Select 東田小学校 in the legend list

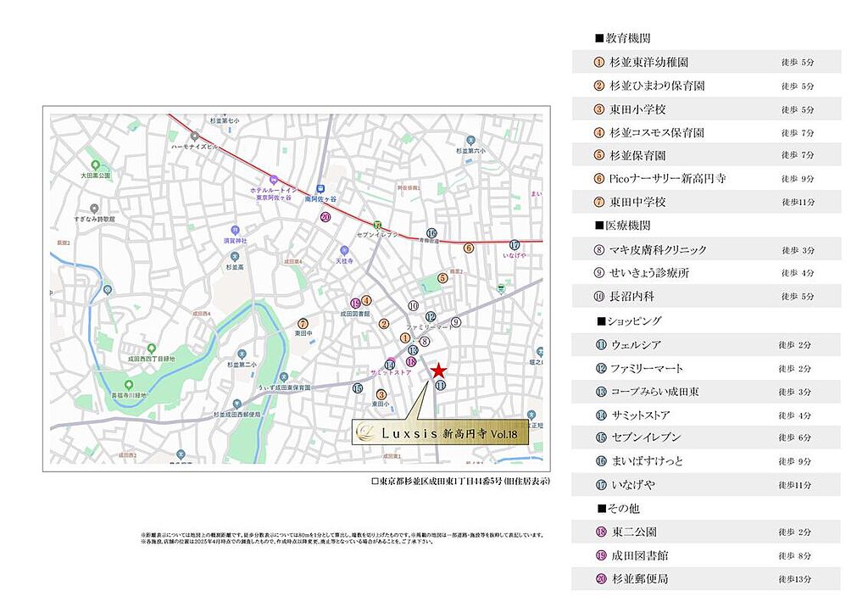coord(706,109)
